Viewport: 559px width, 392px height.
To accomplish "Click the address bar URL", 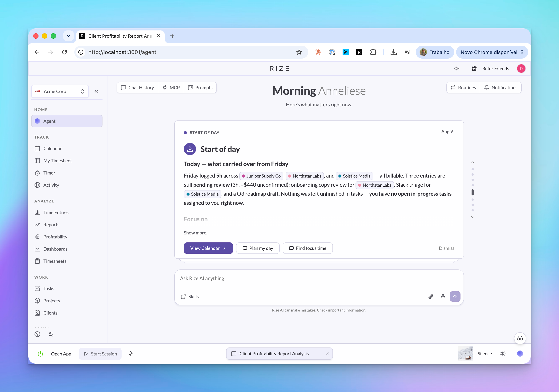I will pos(122,52).
